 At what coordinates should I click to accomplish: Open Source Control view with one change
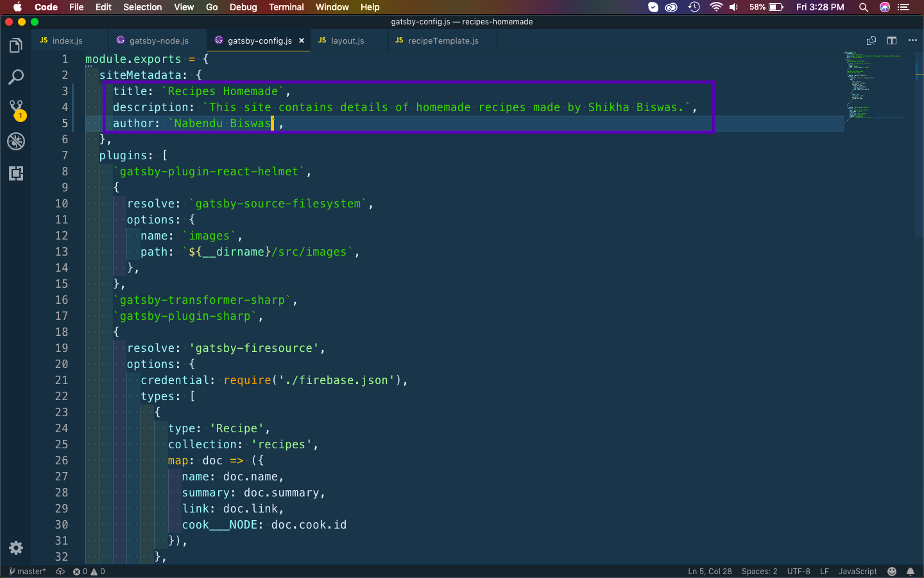[16, 109]
